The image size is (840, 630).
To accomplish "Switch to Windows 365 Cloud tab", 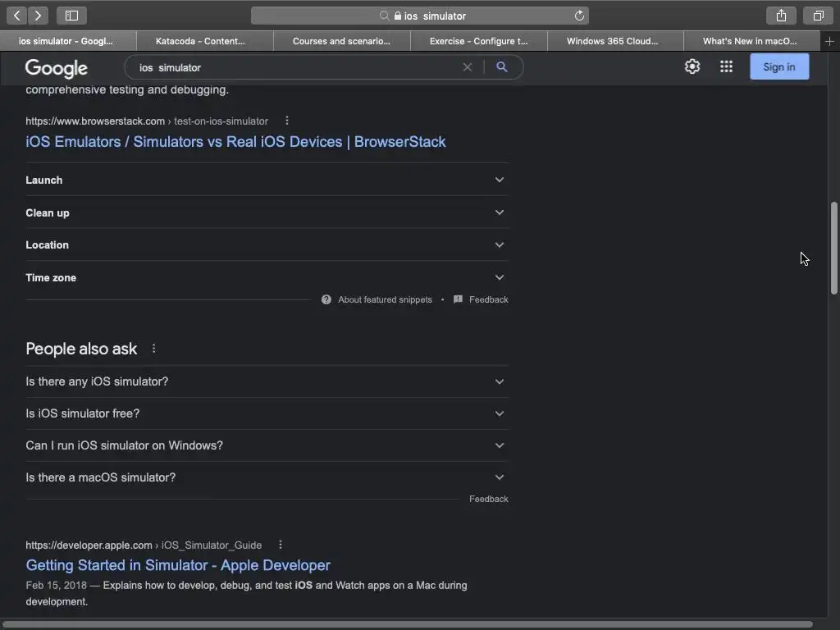I will [x=615, y=41].
